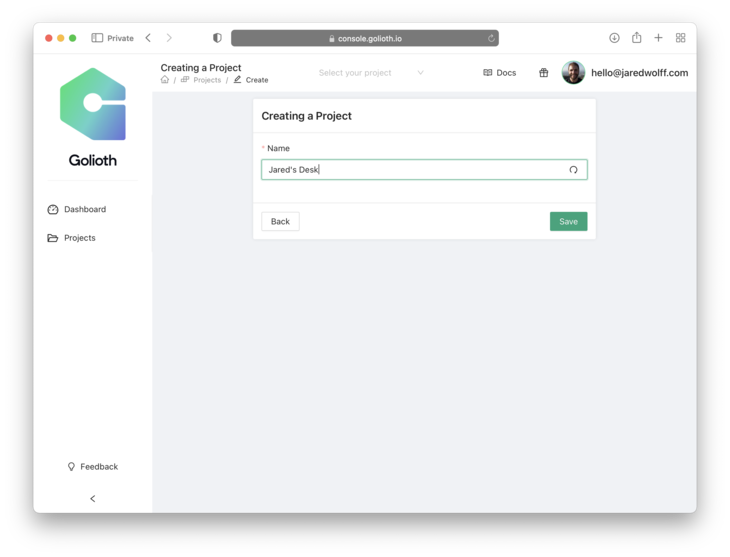The image size is (730, 557).
Task: Toggle the Safari sidebar button
Action: pos(97,38)
